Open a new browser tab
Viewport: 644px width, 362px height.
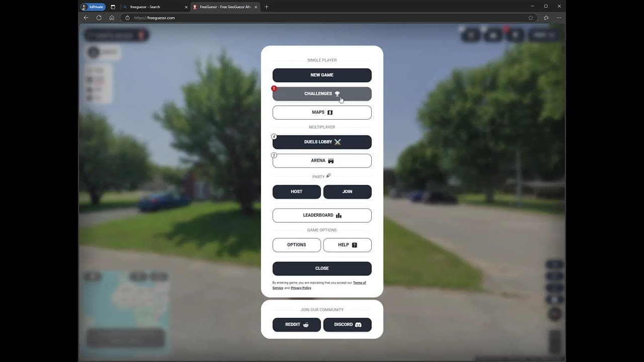point(267,7)
